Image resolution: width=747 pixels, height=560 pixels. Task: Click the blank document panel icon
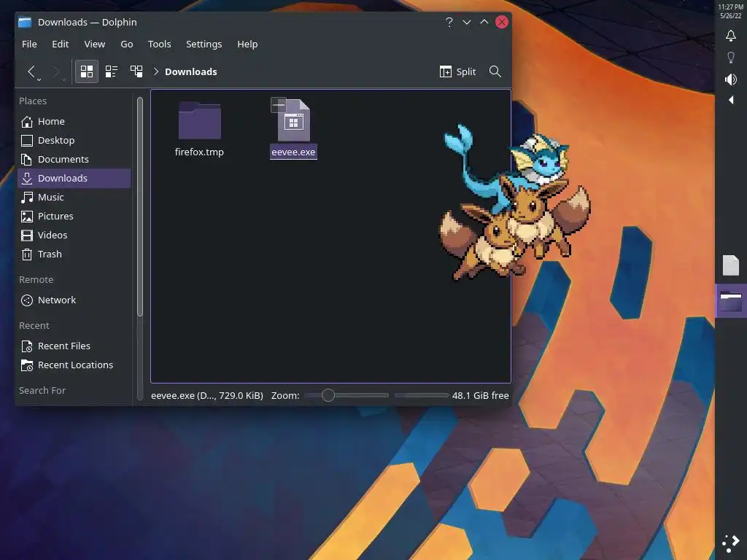tap(730, 265)
